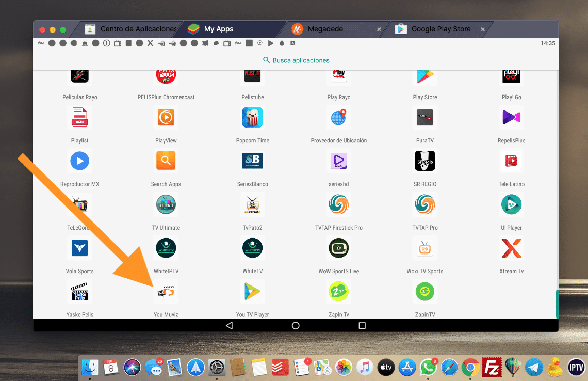Screen dimensions: 588x381
Task: Open WhatsApp from the macOS dock
Action: [x=428, y=368]
